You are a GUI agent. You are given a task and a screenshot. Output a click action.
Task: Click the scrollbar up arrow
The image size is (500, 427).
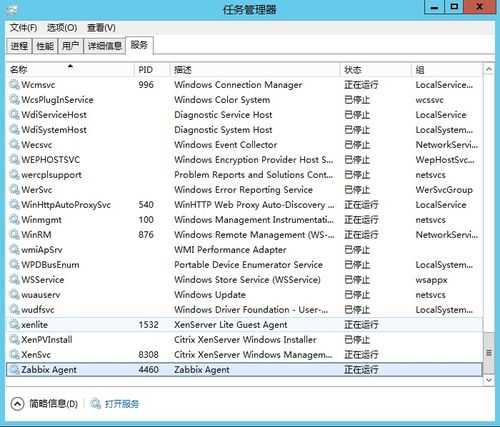click(x=489, y=69)
